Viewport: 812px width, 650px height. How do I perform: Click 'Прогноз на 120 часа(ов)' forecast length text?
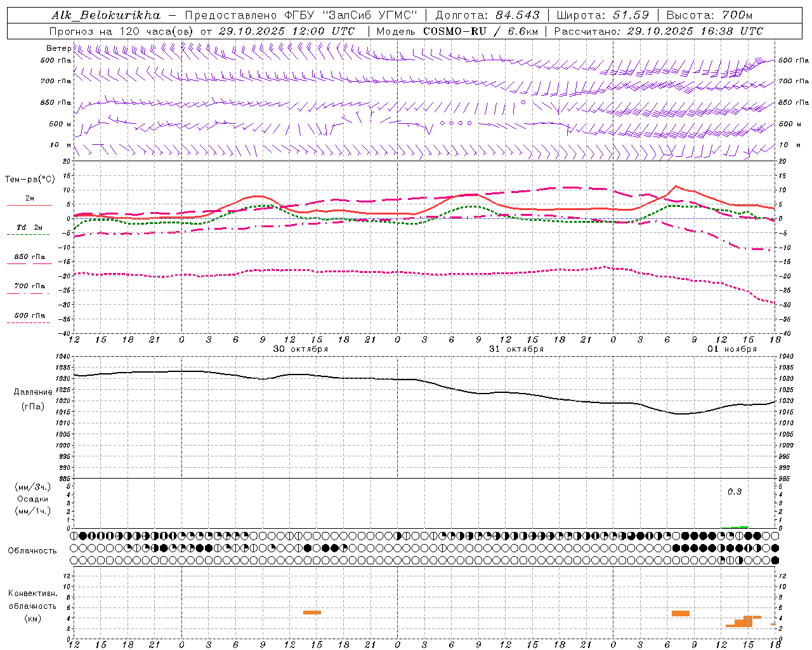tap(122, 31)
